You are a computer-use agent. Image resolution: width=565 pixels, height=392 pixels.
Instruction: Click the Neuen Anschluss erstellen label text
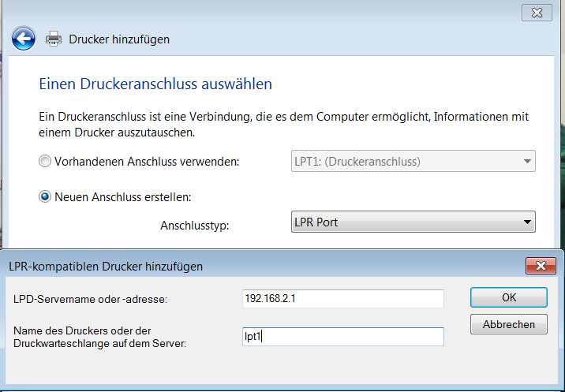coord(123,197)
